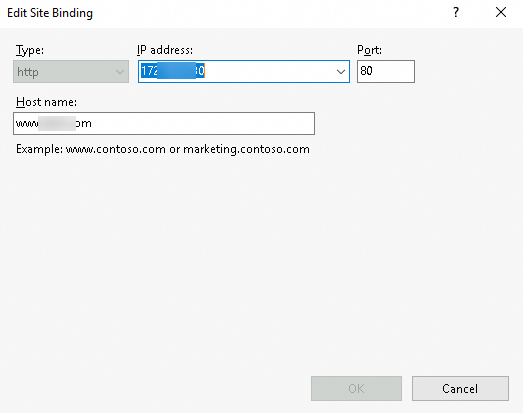This screenshot has width=523, height=413.
Task: Click the highlighted IP address text
Action: (x=172, y=71)
